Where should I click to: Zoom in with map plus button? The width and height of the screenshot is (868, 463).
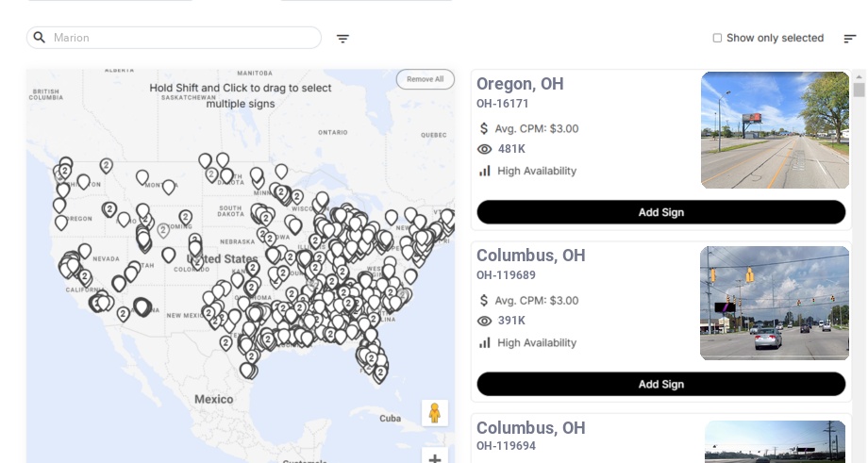[435, 458]
